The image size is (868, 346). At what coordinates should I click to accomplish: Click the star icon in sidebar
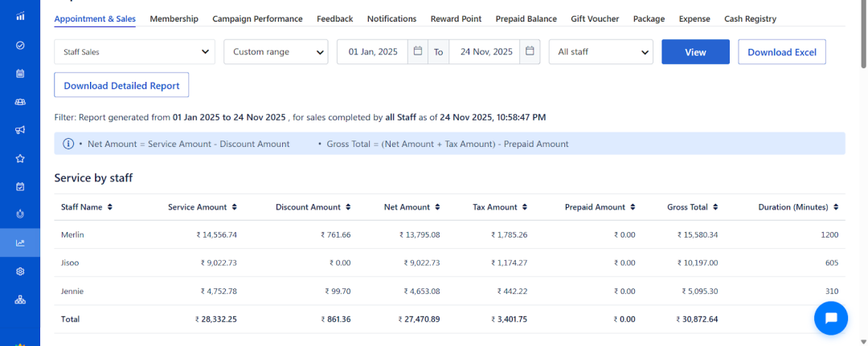tap(20, 158)
